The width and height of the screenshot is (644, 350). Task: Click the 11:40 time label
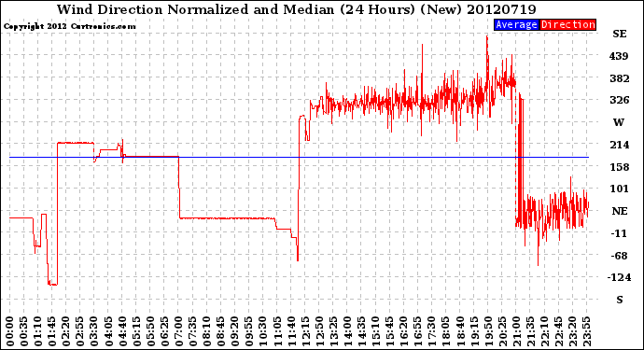[291, 331]
